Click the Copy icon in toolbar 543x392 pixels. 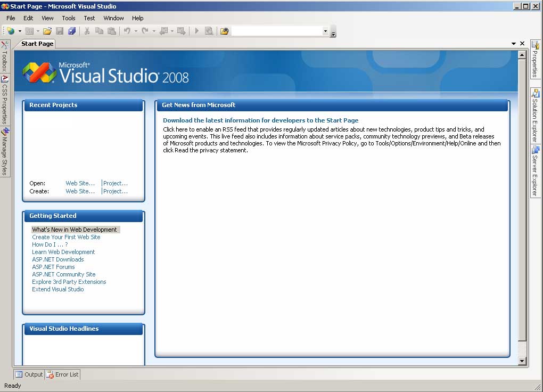click(99, 31)
